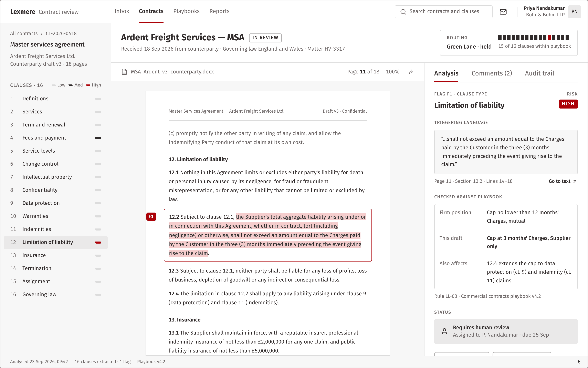Select clause 3 Term and renewal
This screenshot has width=588, height=368.
click(x=56, y=125)
